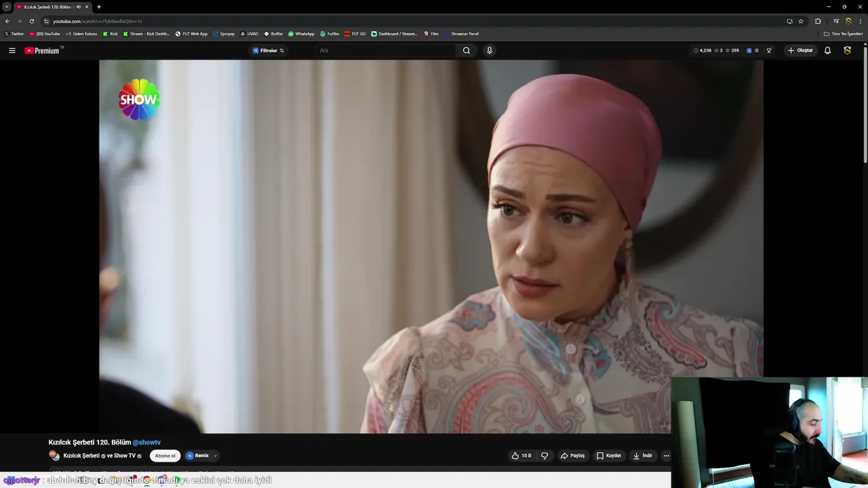Expand the Remix dropdown arrow
Image resolution: width=868 pixels, height=488 pixels.
(215, 456)
